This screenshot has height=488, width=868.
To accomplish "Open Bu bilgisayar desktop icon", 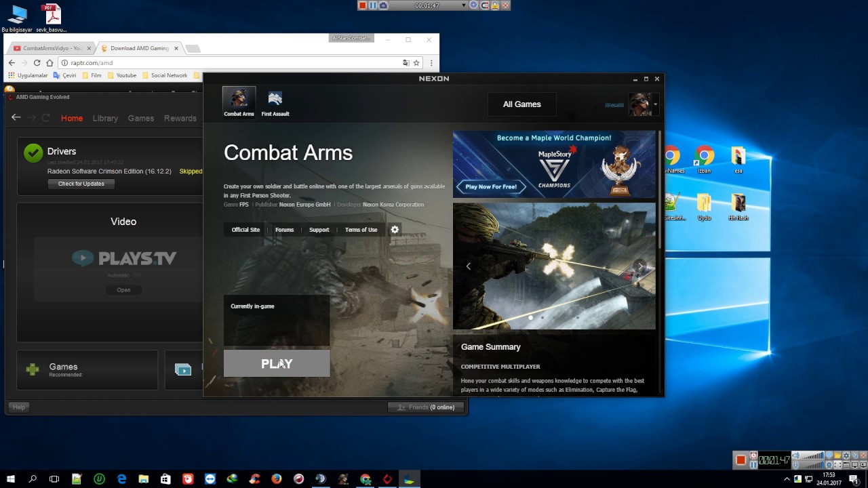I will point(17,19).
